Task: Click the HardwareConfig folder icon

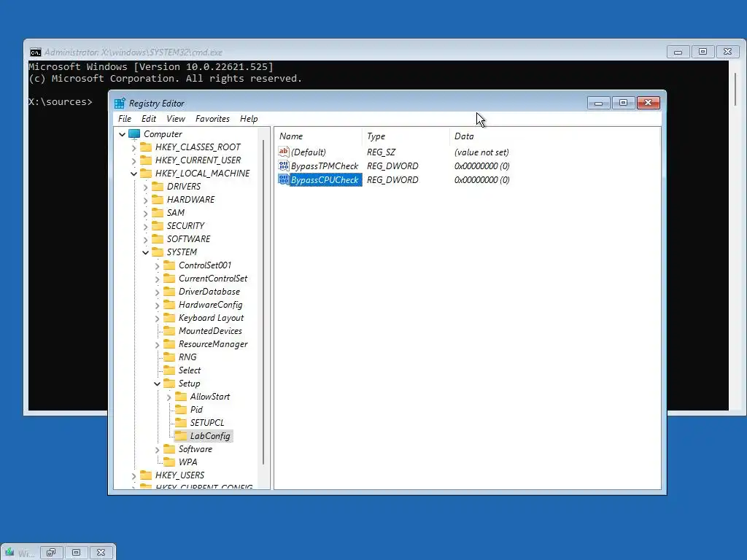Action: click(169, 304)
